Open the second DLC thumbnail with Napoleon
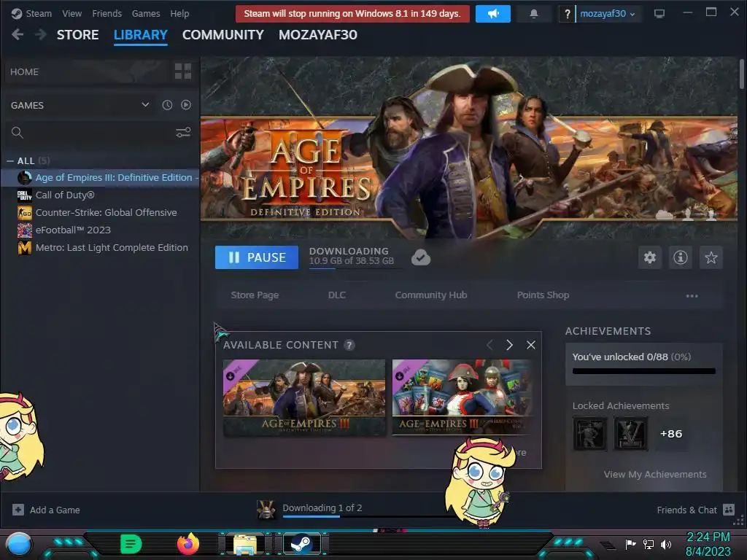This screenshot has width=747, height=560. tap(461, 397)
